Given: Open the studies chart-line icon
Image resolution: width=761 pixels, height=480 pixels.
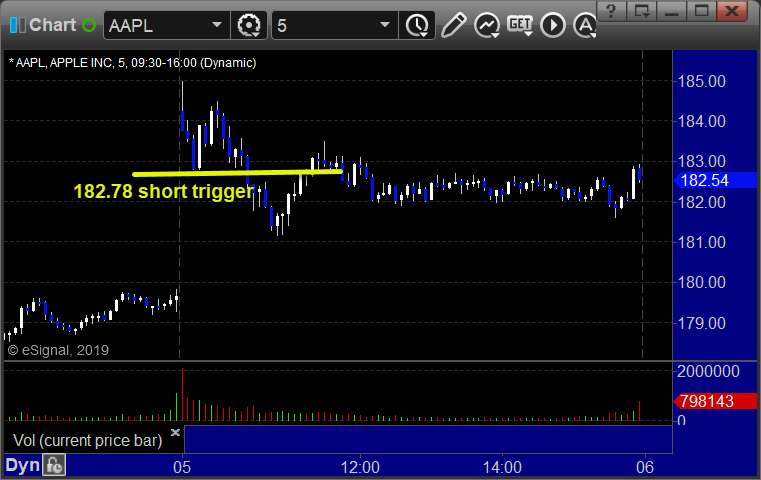Looking at the screenshot, I should pyautogui.click(x=487, y=25).
